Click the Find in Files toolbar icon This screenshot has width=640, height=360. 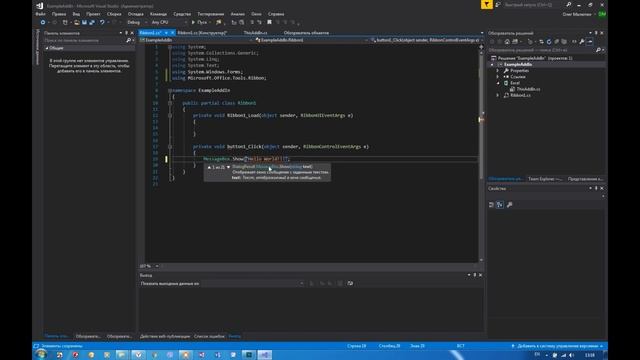point(219,22)
